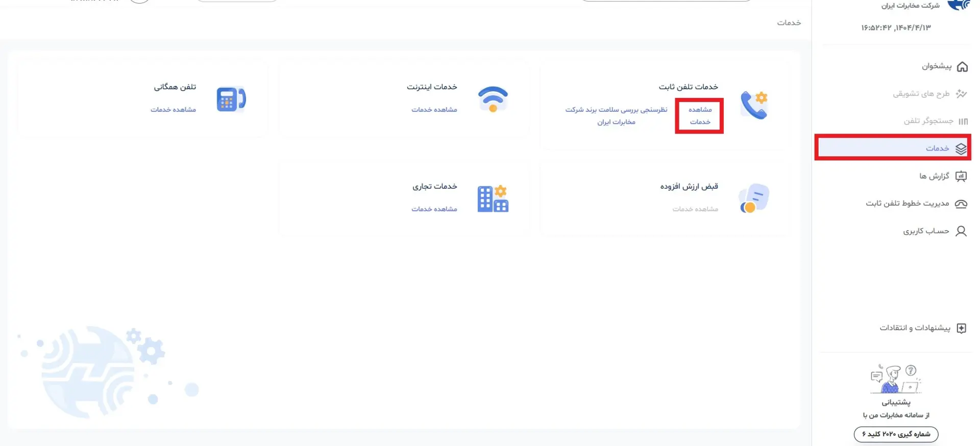Click the layers icon beside خدمات

[961, 148]
